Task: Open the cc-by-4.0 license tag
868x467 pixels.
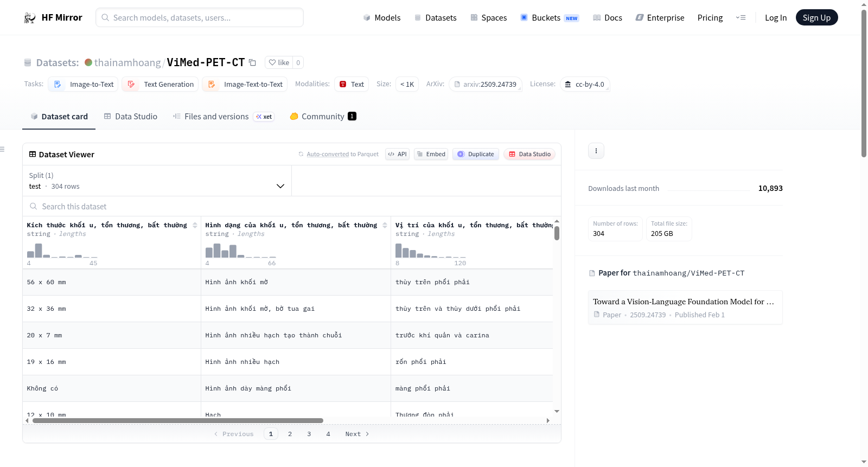Action: [x=585, y=84]
